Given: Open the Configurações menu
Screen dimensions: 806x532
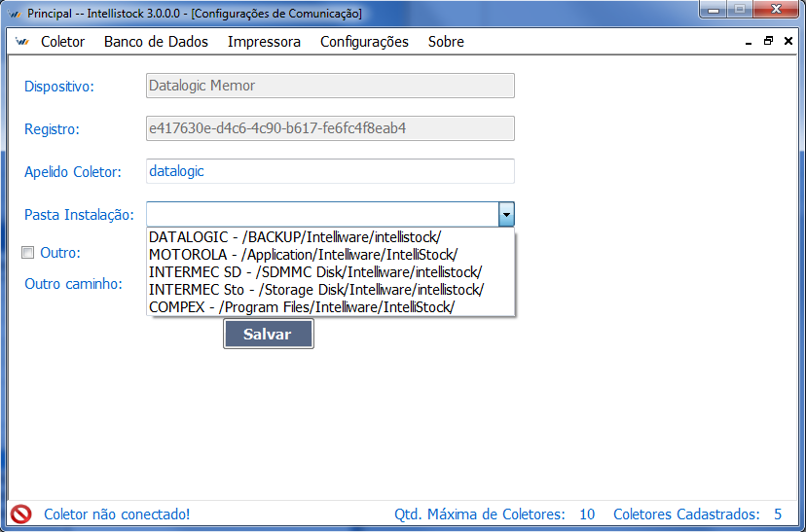Looking at the screenshot, I should (364, 42).
